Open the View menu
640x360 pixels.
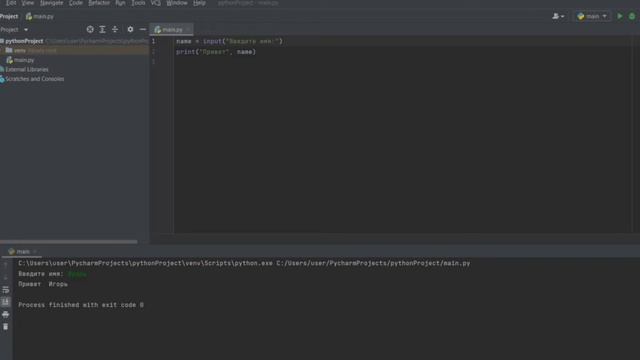tap(28, 3)
